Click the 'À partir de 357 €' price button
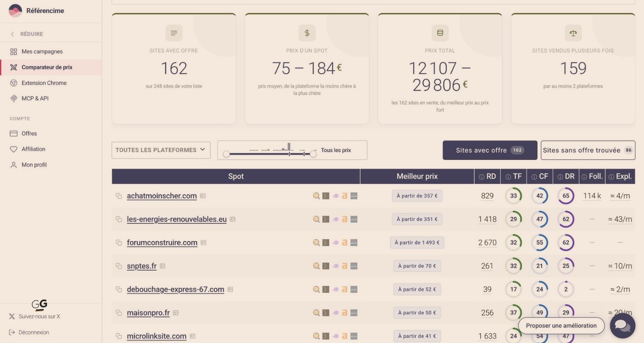 417,196
